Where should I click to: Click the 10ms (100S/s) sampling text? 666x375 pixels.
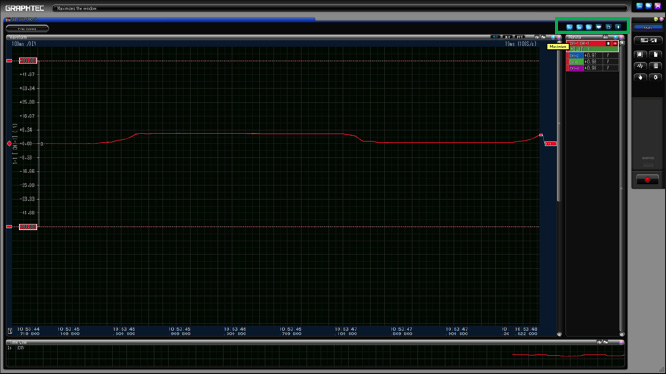click(x=520, y=44)
